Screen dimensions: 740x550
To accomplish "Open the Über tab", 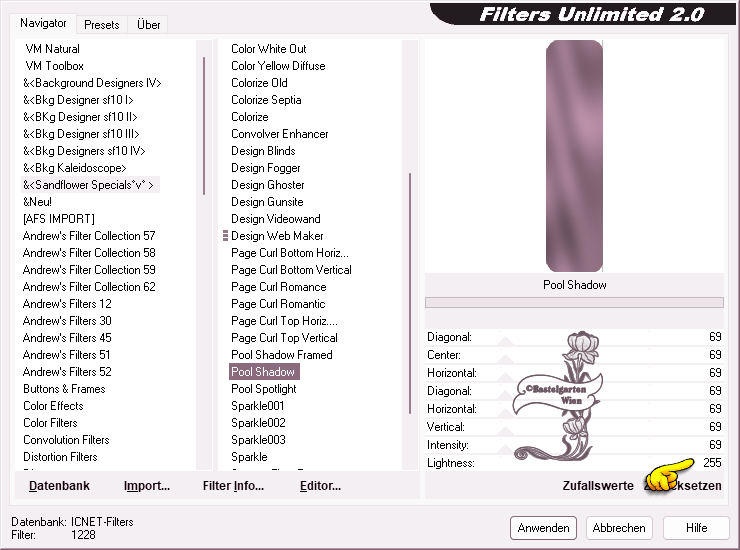I will tap(148, 25).
